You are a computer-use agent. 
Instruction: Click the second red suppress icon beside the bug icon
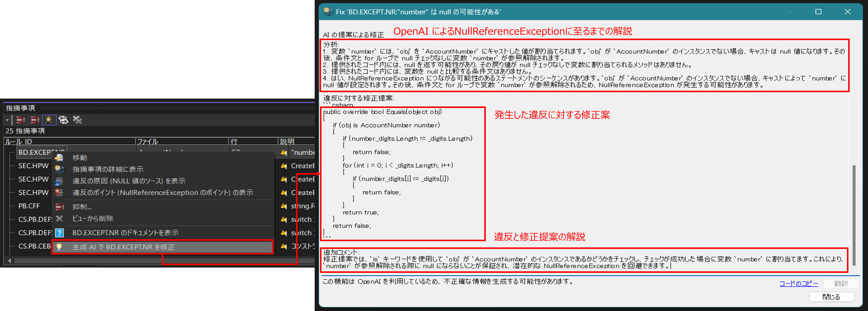tap(35, 120)
